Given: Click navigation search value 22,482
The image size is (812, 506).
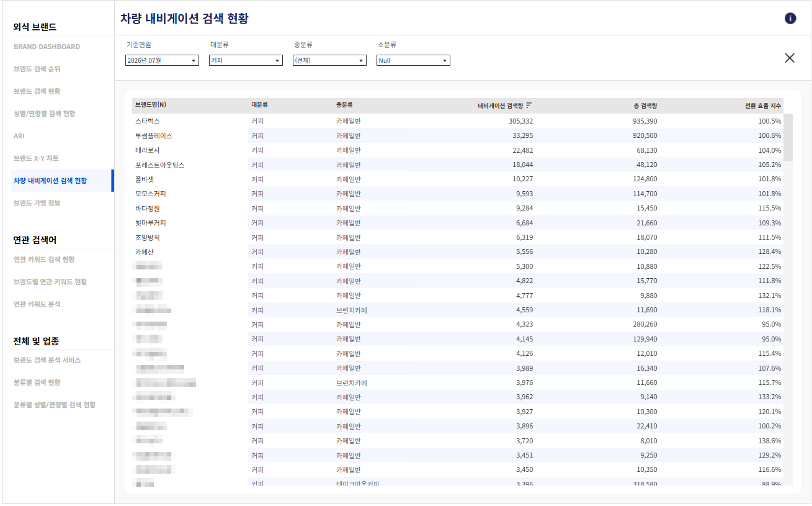Looking at the screenshot, I should click(x=522, y=150).
